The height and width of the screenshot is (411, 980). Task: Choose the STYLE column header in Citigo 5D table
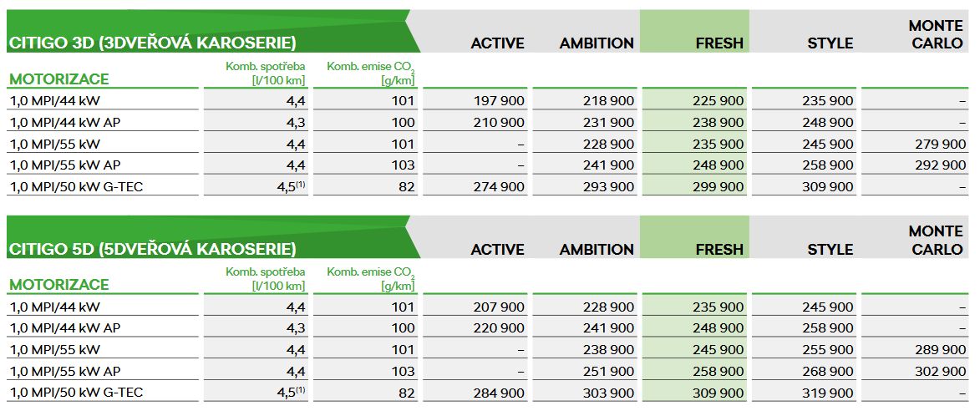[x=830, y=249]
